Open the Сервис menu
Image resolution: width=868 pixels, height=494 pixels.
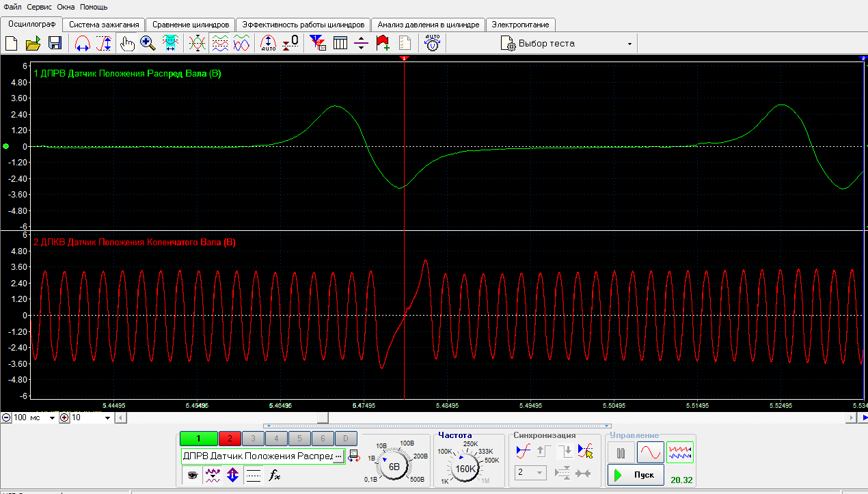[x=40, y=7]
